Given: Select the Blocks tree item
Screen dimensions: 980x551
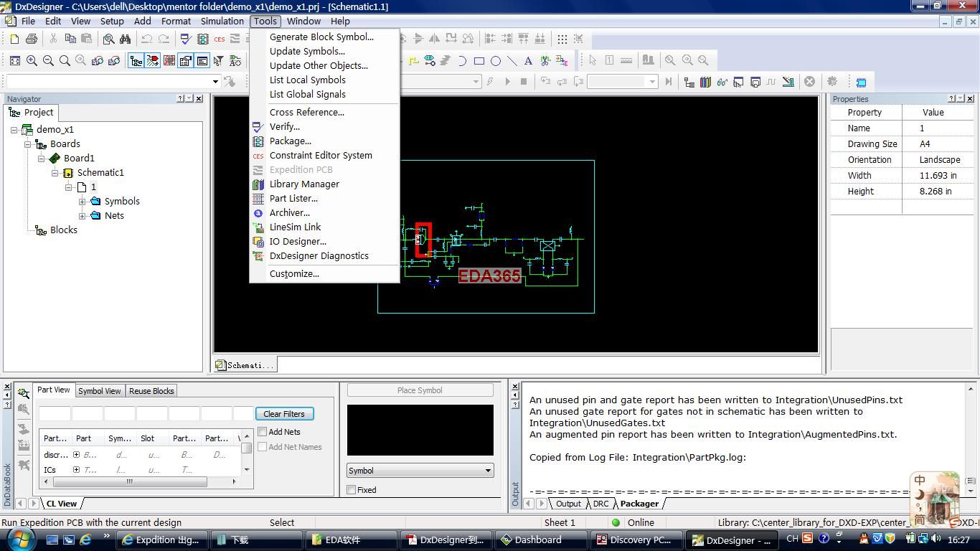Looking at the screenshot, I should [64, 230].
